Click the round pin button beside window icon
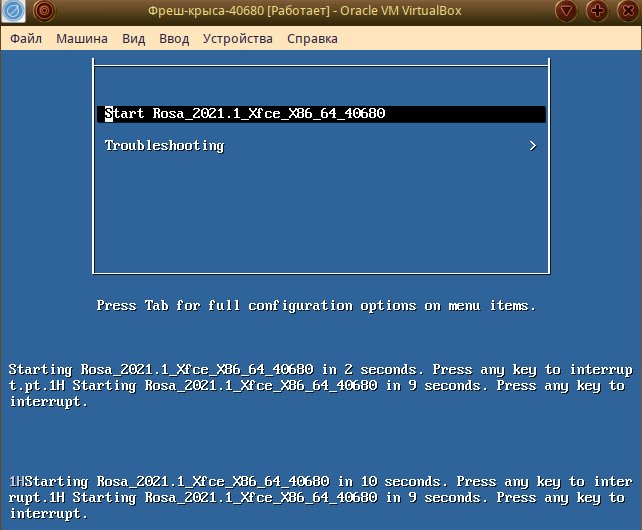Screen dimensions: 642x530 (44, 13)
